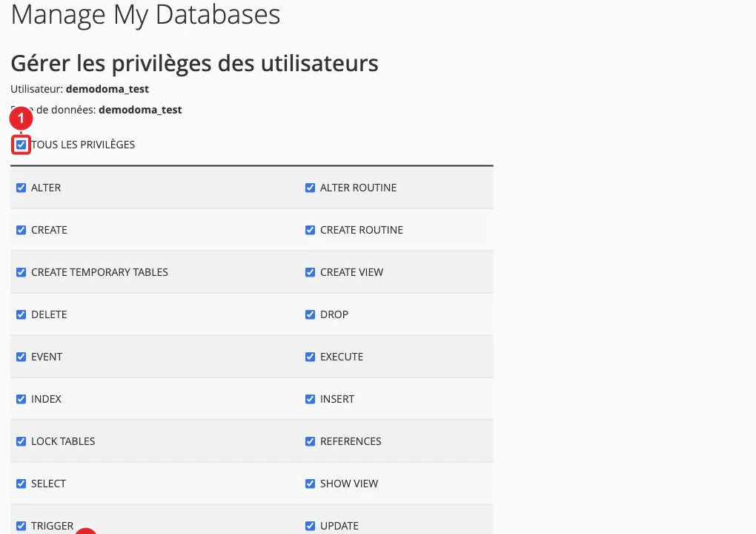756x534 pixels.
Task: Click the SHOW VIEW label text
Action: click(x=349, y=484)
